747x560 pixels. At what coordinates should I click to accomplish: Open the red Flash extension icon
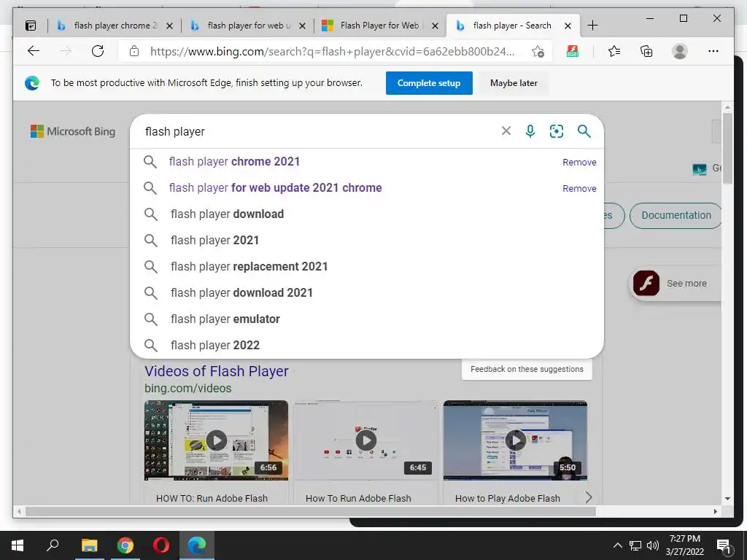[572, 51]
